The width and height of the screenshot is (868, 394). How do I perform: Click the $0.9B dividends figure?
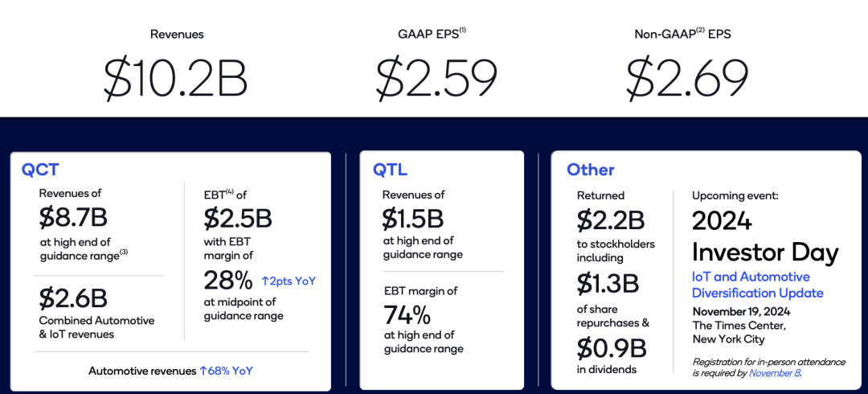pos(610,348)
